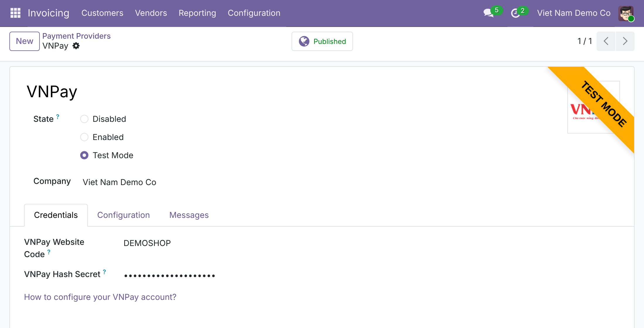Open the activities clock icon

(x=515, y=13)
